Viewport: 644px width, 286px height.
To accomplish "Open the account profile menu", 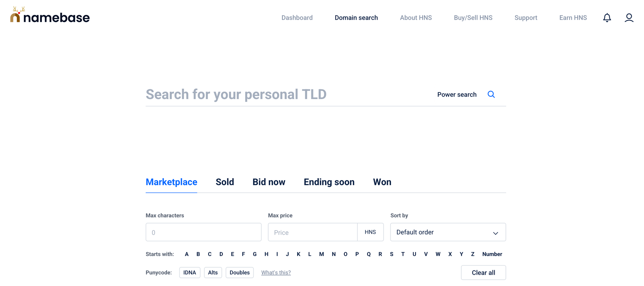I will 629,18.
